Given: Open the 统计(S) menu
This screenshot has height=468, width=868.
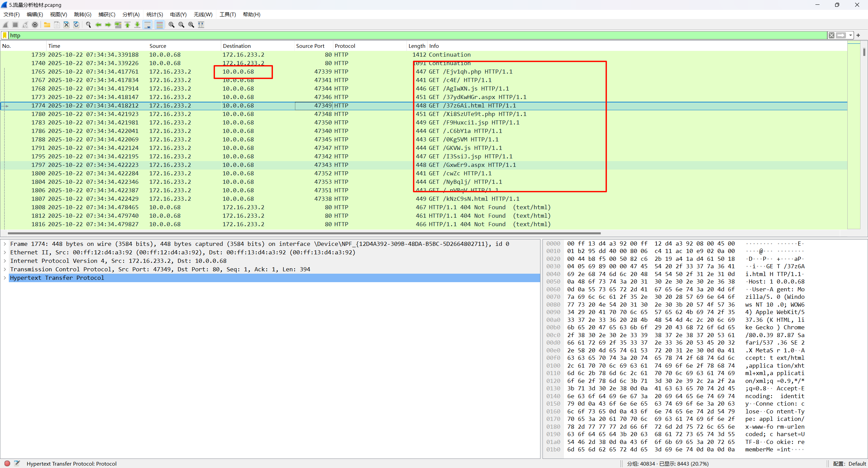Looking at the screenshot, I should [x=155, y=15].
